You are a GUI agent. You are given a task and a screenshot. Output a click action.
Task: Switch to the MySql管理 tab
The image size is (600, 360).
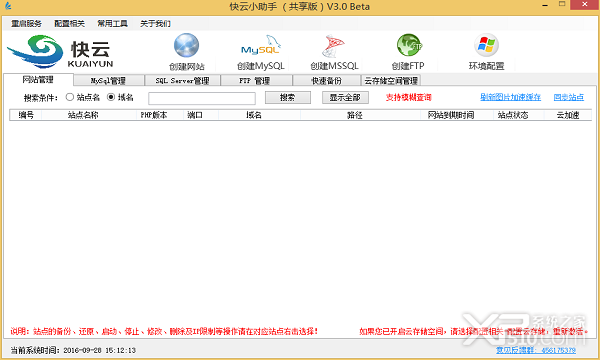(x=109, y=81)
